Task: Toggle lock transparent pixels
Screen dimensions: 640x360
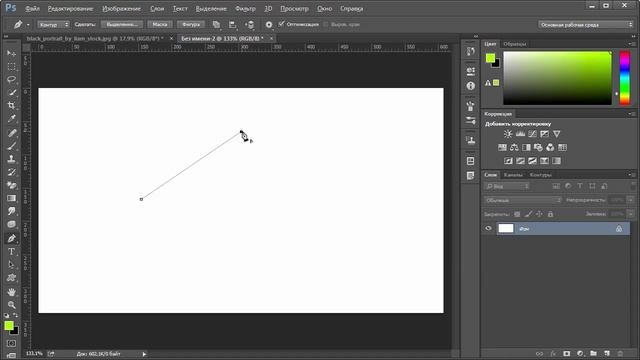Action: point(517,214)
